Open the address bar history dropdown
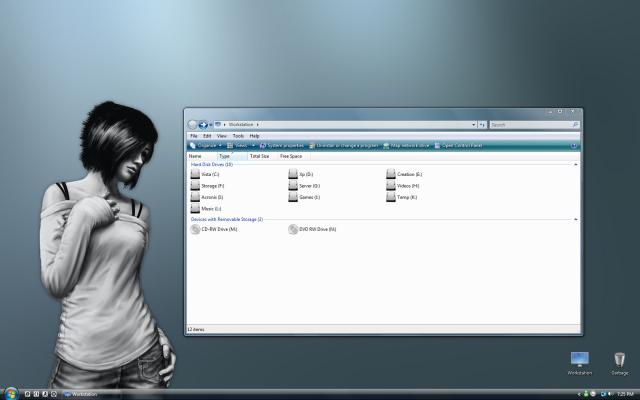640x400 pixels. click(473, 124)
